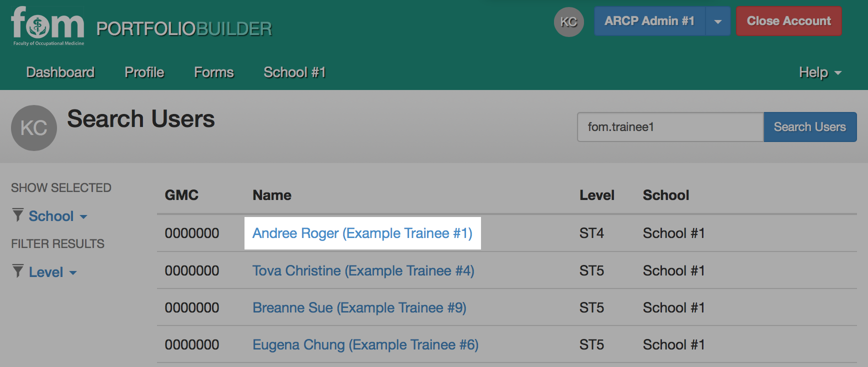
Task: Open Andree Roger Example Trainee #1
Action: pos(362,233)
